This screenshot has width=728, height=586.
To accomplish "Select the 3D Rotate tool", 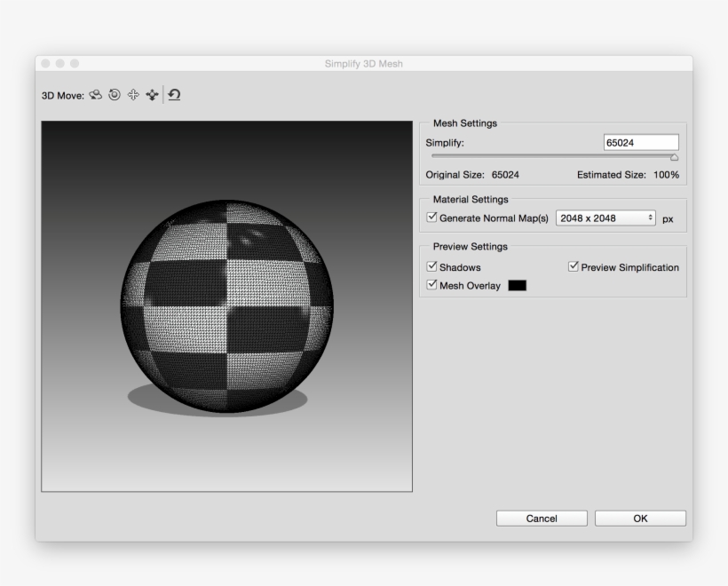I will tap(98, 95).
